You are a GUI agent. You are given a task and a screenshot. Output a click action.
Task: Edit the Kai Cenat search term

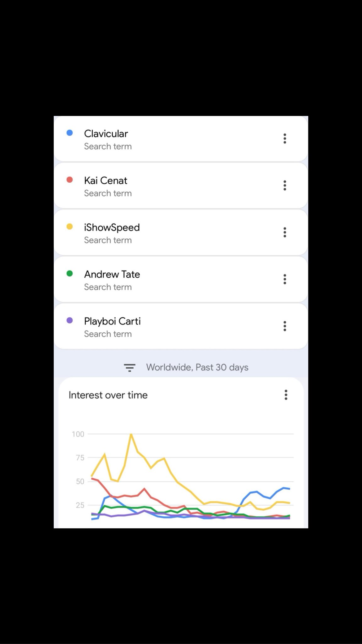tap(106, 180)
